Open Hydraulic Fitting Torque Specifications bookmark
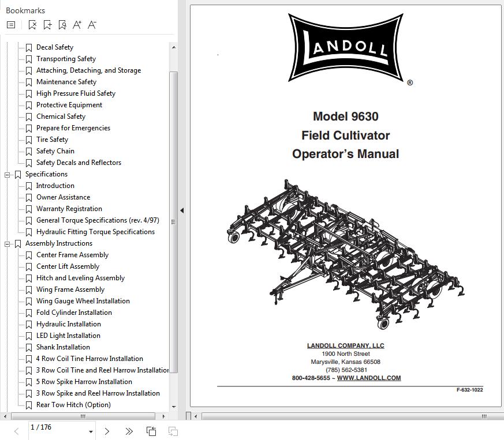Viewport: 504px width, 440px height. 95,232
